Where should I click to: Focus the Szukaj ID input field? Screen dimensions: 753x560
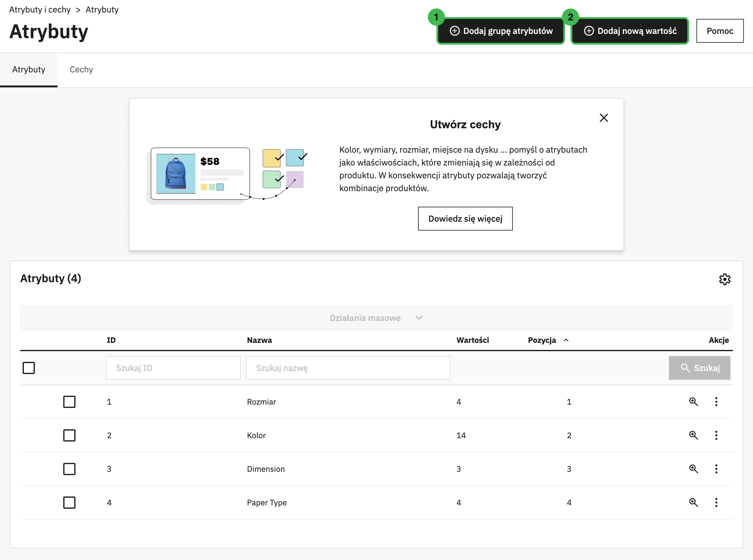point(173,368)
